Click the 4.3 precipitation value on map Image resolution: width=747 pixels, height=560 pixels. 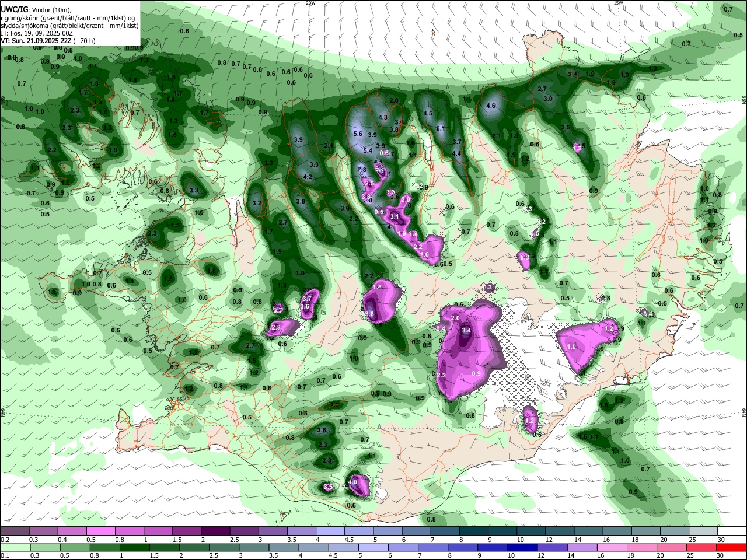pyautogui.click(x=383, y=117)
